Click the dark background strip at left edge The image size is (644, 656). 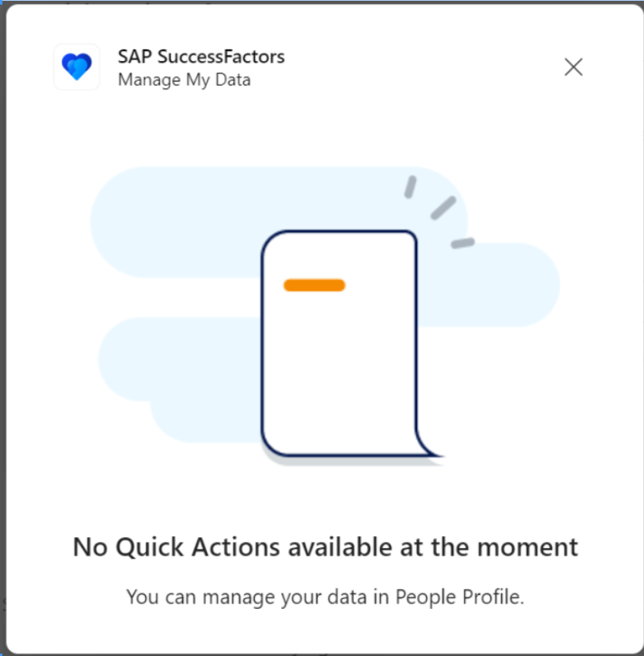[x=2, y=328]
